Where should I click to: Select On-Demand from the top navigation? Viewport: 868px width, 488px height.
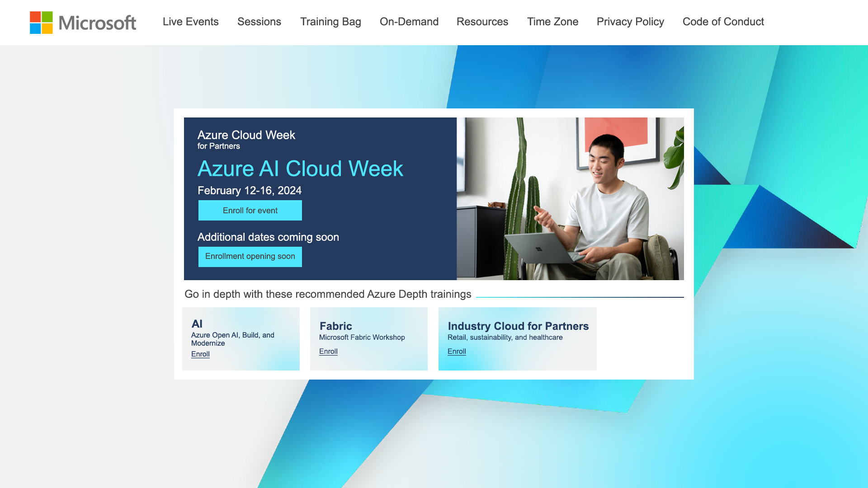(409, 22)
